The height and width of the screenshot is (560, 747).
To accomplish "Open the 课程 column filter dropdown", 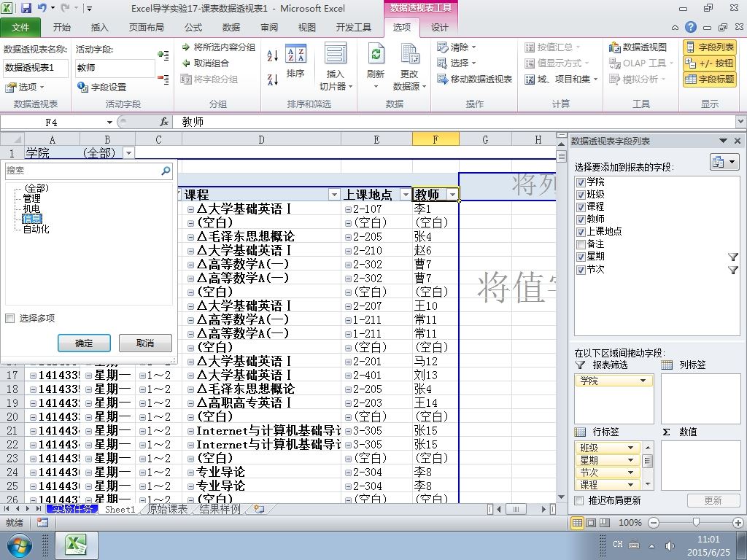I will [x=334, y=194].
